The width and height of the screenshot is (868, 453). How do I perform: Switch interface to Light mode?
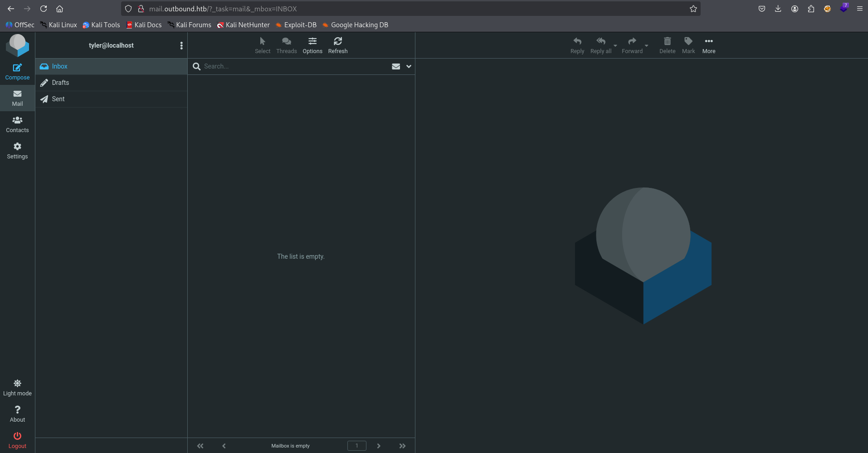pos(17,388)
